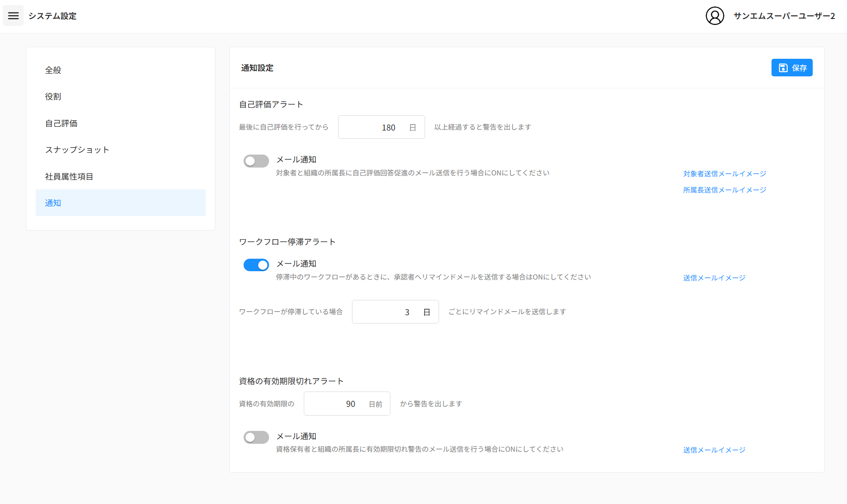
Task: Click the サンエムスーパーユーザー2 username
Action: (784, 16)
